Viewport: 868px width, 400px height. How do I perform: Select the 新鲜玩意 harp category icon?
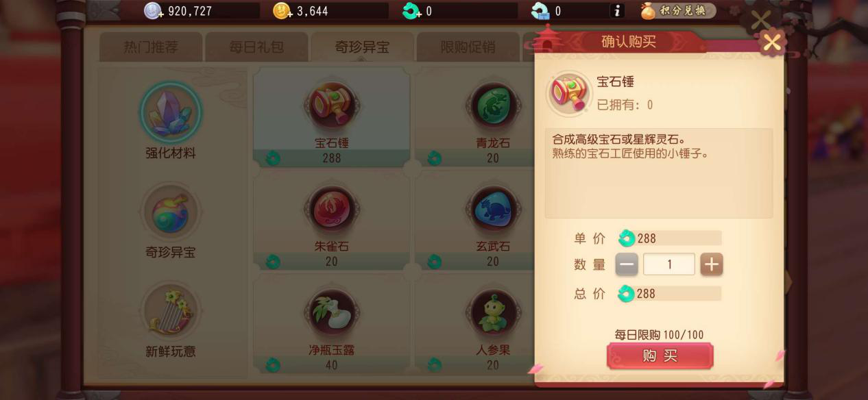tap(171, 311)
